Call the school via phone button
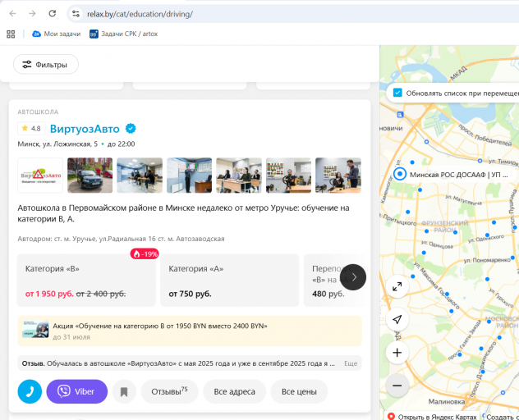Image resolution: width=519 pixels, height=420 pixels. point(30,391)
